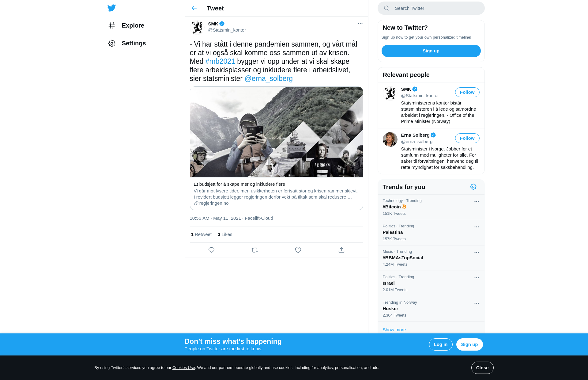This screenshot has width=588, height=380.
Task: Click Show more under trends
Action: pyautogui.click(x=394, y=330)
